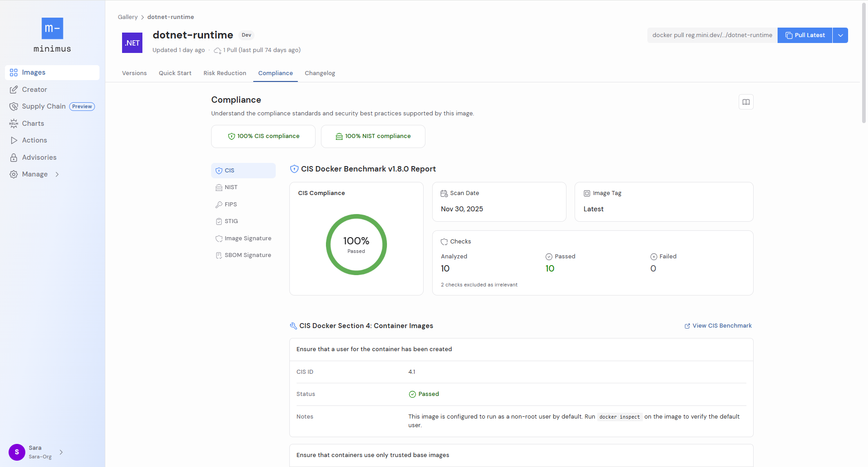Open the View CIS Benchmark link
Viewport: 868px width, 467px height.
pos(718,326)
